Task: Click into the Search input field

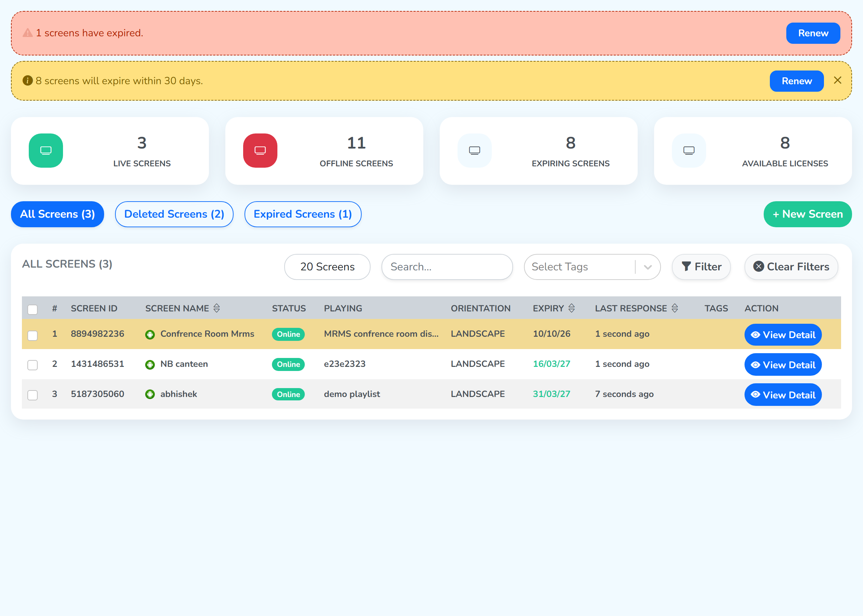Action: click(x=447, y=267)
